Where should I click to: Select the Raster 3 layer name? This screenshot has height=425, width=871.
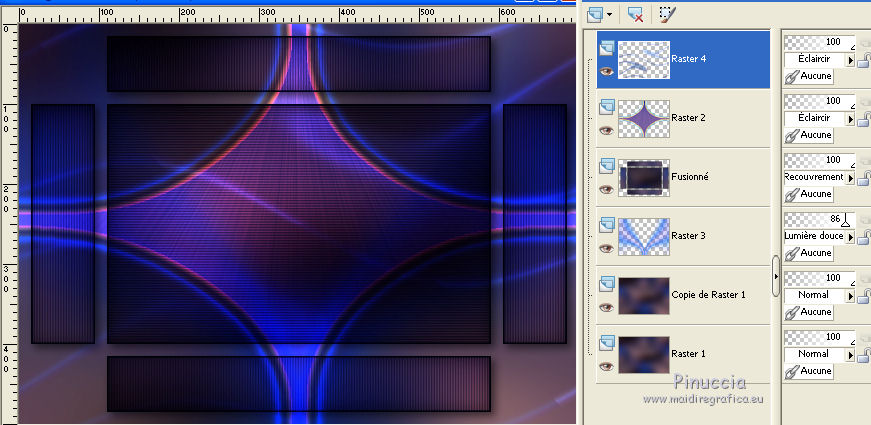click(688, 236)
